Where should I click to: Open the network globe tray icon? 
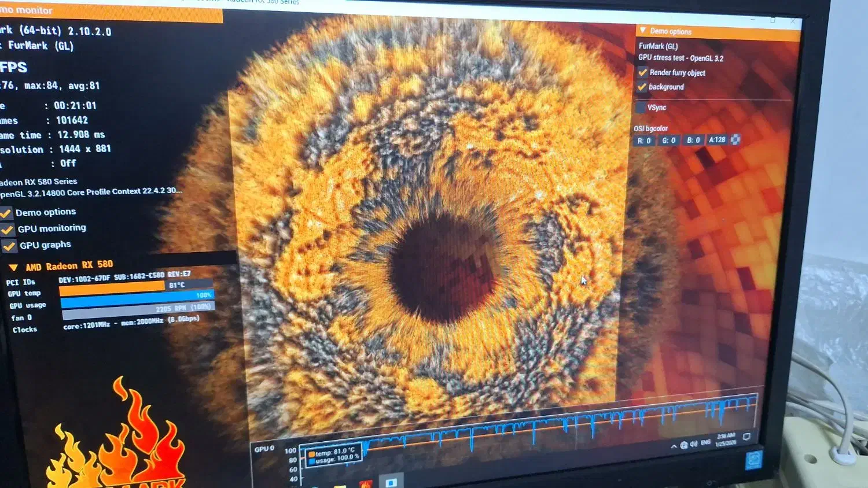coord(684,445)
